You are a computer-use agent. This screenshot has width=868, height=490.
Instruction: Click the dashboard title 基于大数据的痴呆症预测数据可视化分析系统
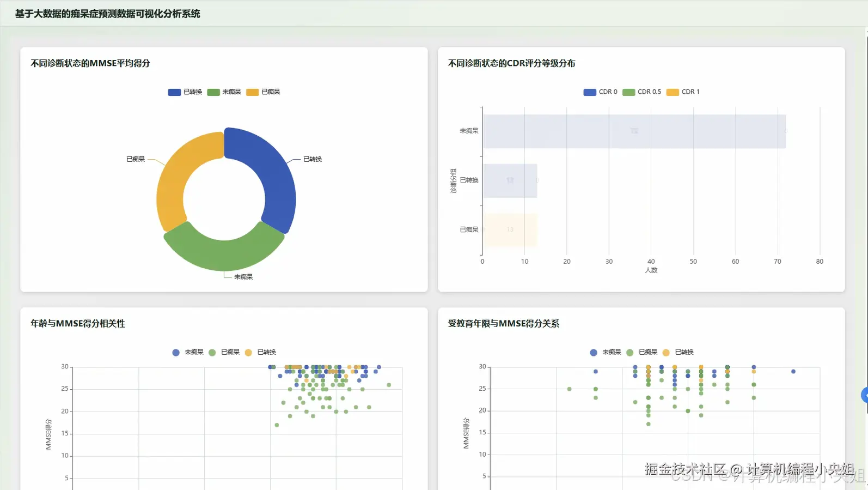point(108,14)
